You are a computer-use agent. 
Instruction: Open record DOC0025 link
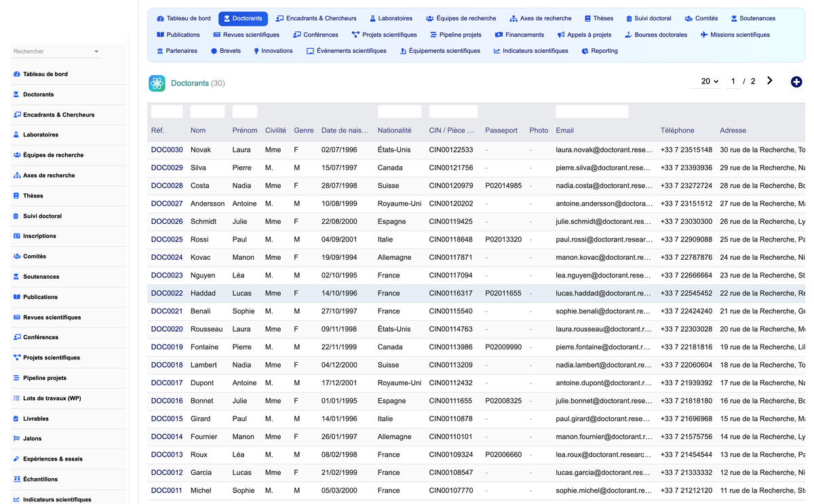[167, 239]
